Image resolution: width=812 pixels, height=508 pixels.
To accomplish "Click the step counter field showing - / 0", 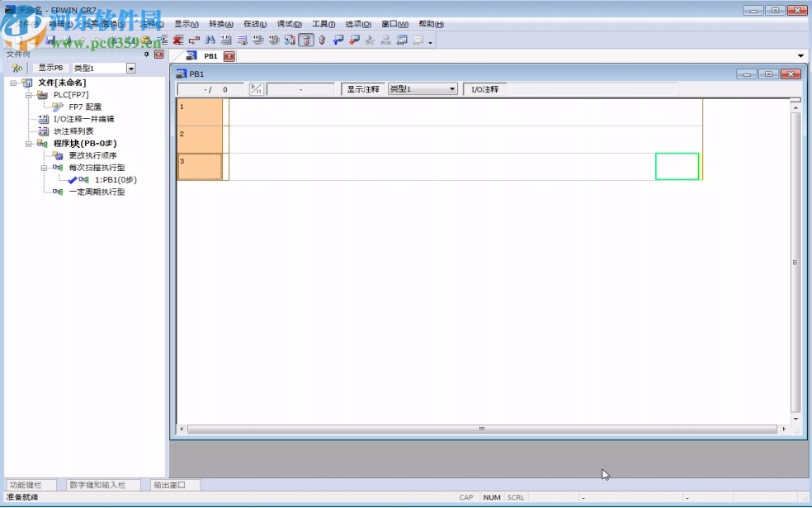I will pyautogui.click(x=210, y=89).
